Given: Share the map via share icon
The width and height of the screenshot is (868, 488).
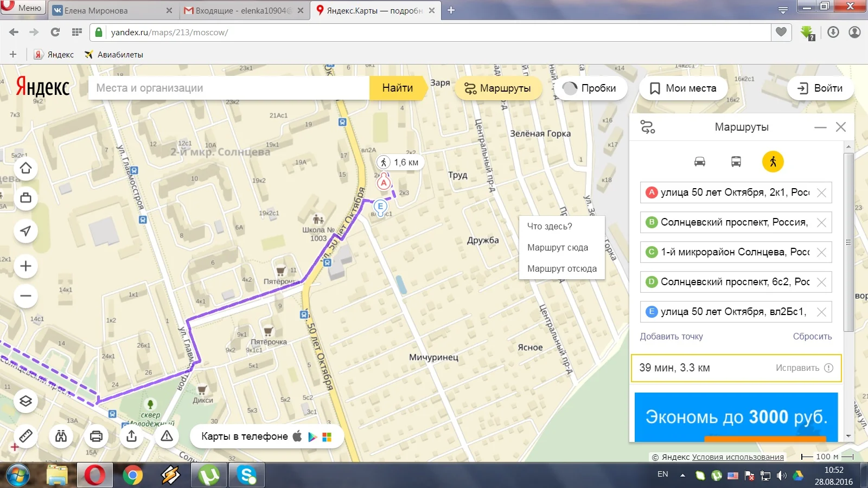Looking at the screenshot, I should (131, 436).
